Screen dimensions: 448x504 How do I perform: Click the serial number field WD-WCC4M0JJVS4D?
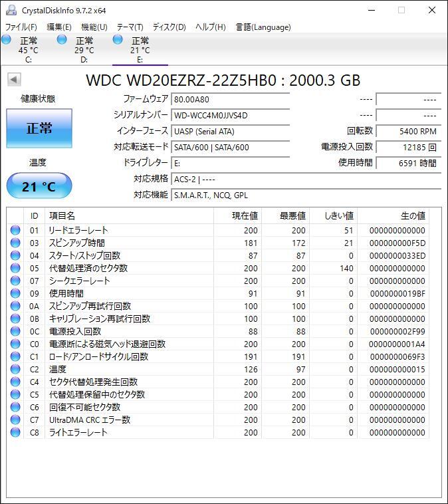click(231, 116)
